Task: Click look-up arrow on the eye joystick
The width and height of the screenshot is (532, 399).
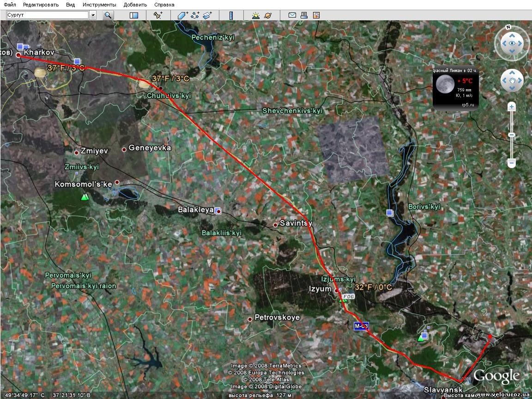Action: (x=512, y=35)
